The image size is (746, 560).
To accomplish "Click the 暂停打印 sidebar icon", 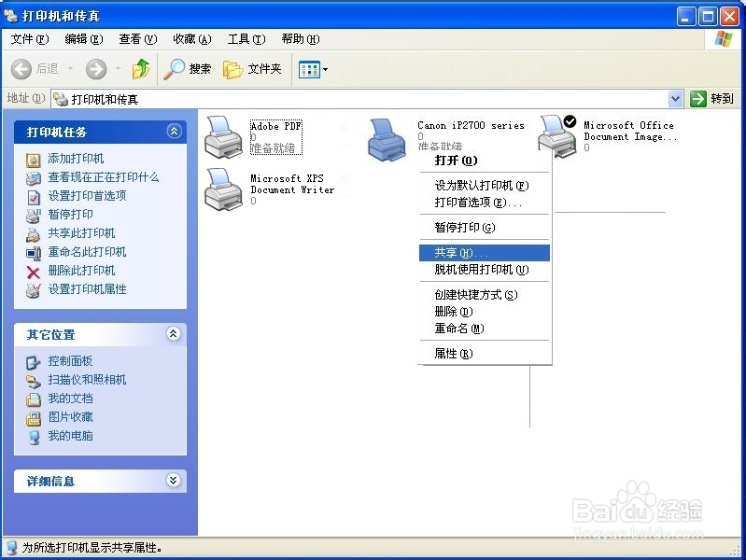I will pos(34,215).
